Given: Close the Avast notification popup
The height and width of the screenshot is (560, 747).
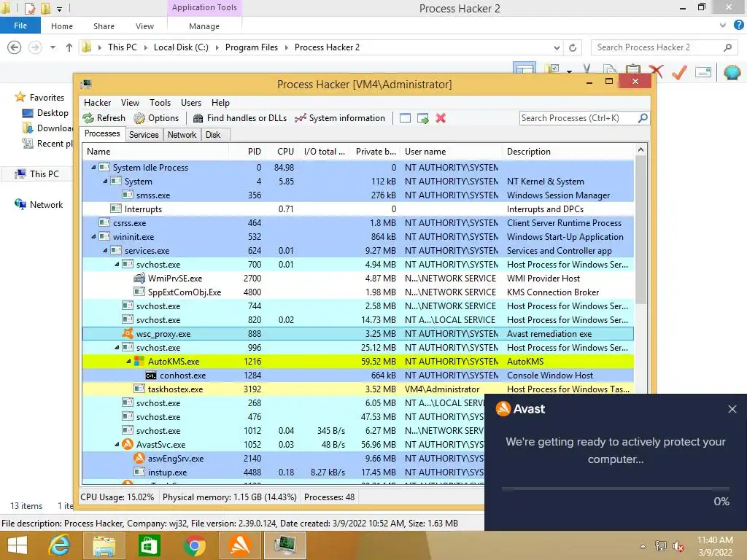Looking at the screenshot, I should (x=732, y=409).
